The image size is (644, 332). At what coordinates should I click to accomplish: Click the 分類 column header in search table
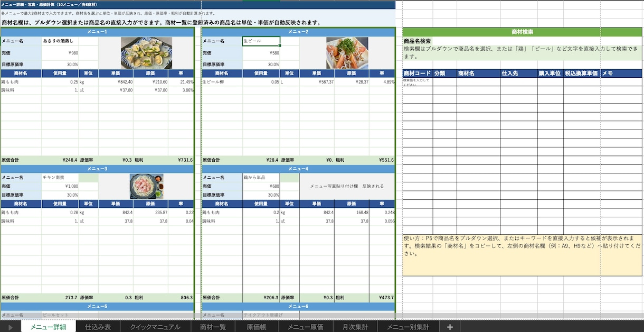coord(444,73)
